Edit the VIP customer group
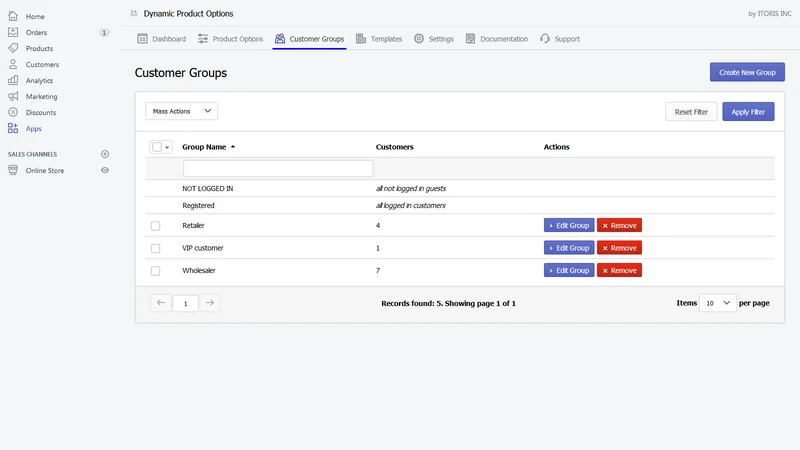Image resolution: width=800 pixels, height=450 pixels. pyautogui.click(x=569, y=248)
